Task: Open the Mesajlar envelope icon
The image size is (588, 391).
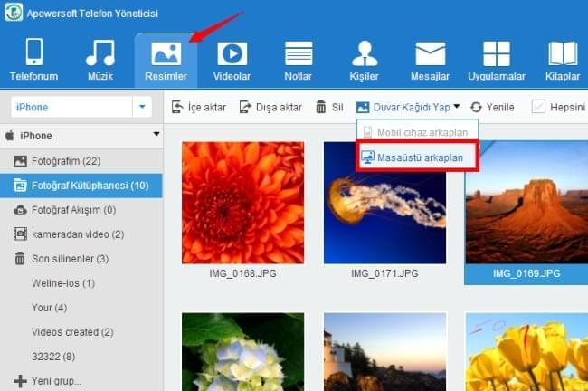Action: pos(430,53)
